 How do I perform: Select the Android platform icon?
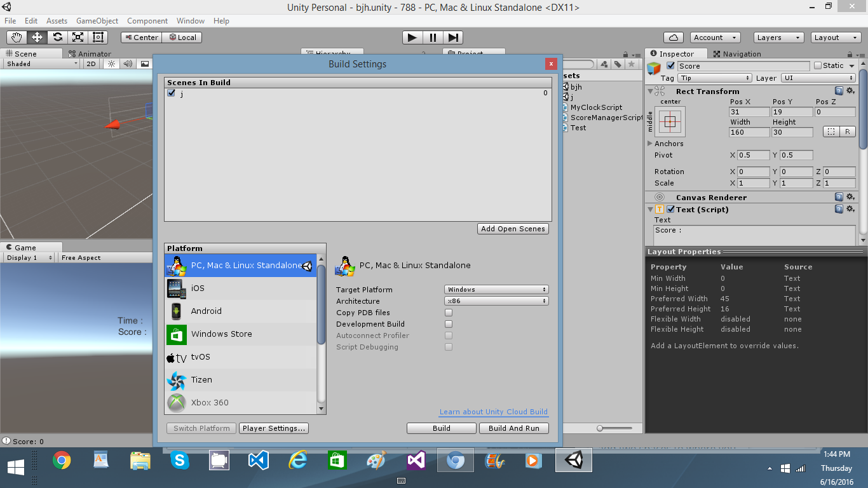pos(176,311)
